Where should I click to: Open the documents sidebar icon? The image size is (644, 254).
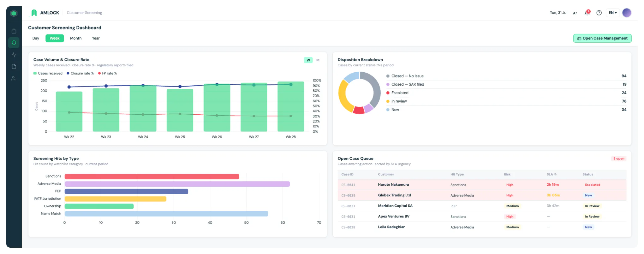coord(14,66)
